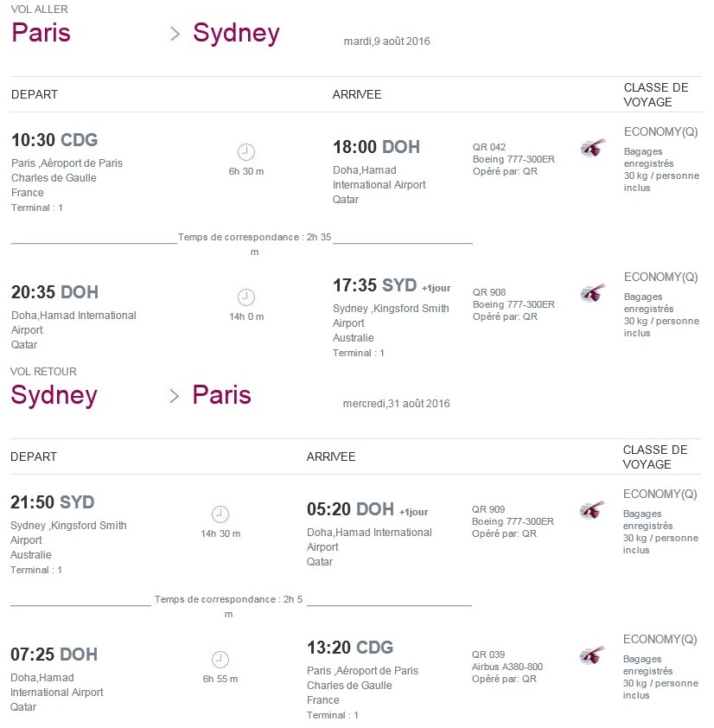Screen dimensions: 714x728
Task: Click the arrow between Sydney and Paris
Action: (174, 396)
